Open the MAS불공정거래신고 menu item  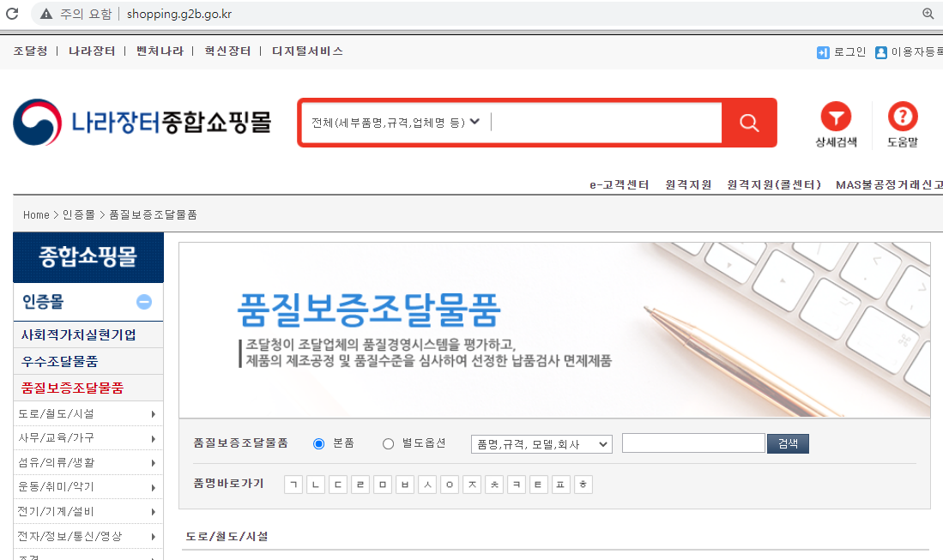(889, 184)
